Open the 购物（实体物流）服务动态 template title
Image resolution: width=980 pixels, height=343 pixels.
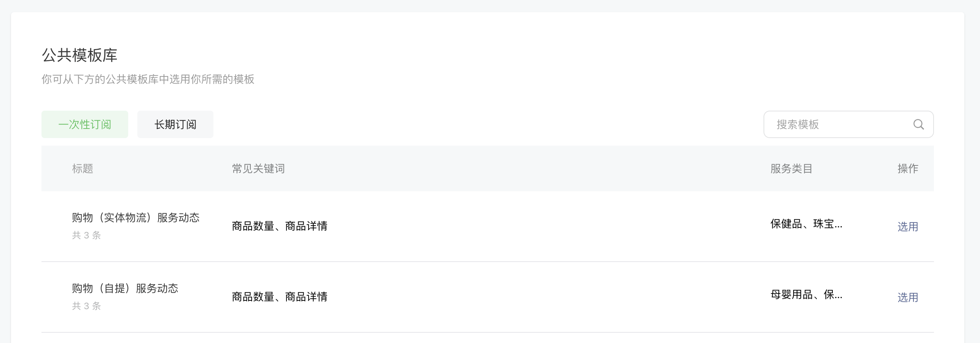135,218
